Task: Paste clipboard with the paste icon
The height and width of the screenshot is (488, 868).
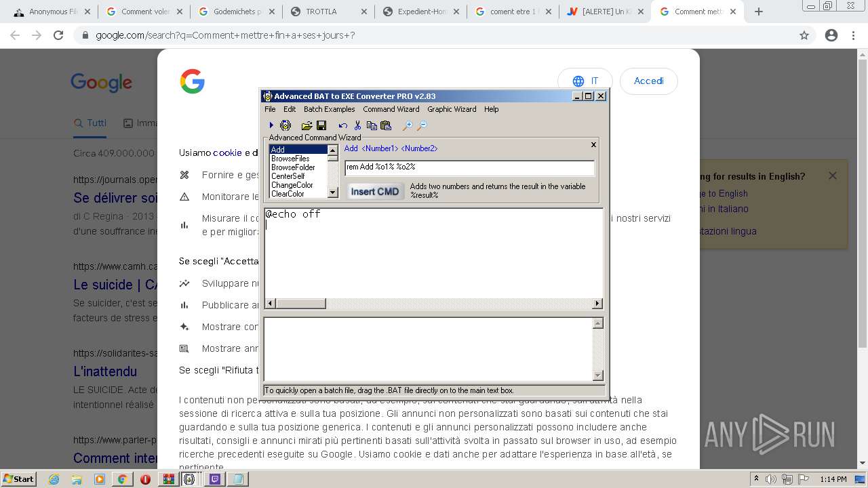Action: 386,125
